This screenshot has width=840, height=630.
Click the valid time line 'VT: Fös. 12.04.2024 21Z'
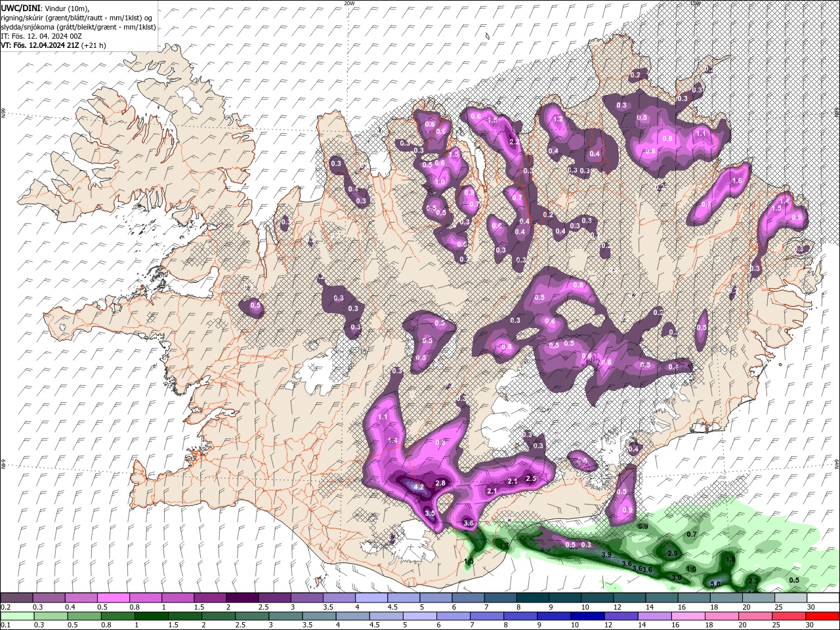(x=39, y=45)
